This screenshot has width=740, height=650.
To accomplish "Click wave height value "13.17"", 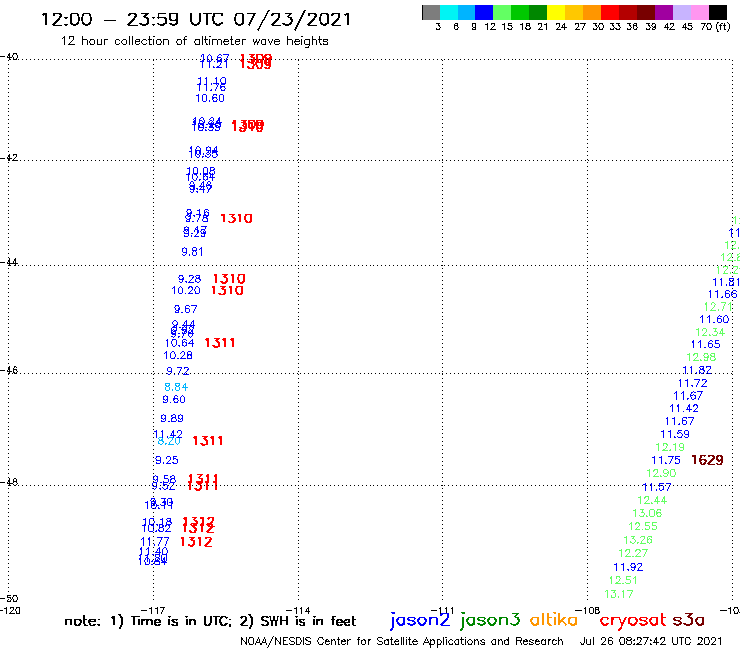I will pyautogui.click(x=619, y=594).
